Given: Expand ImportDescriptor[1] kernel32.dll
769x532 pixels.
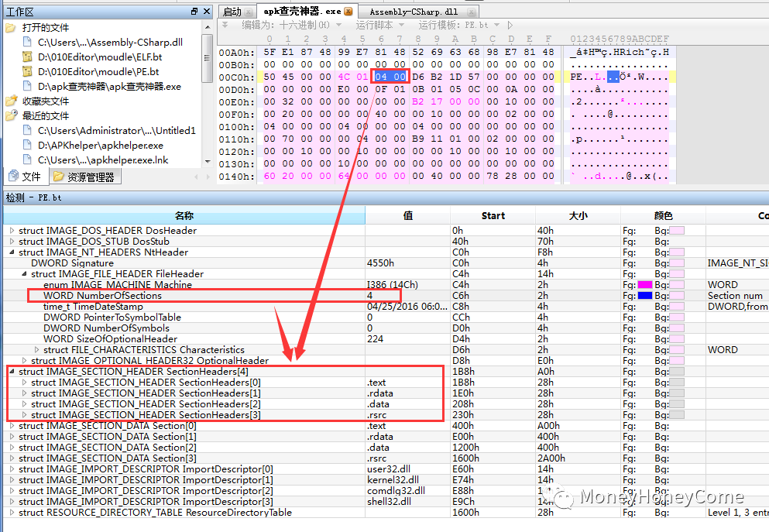Looking at the screenshot, I should (x=12, y=480).
